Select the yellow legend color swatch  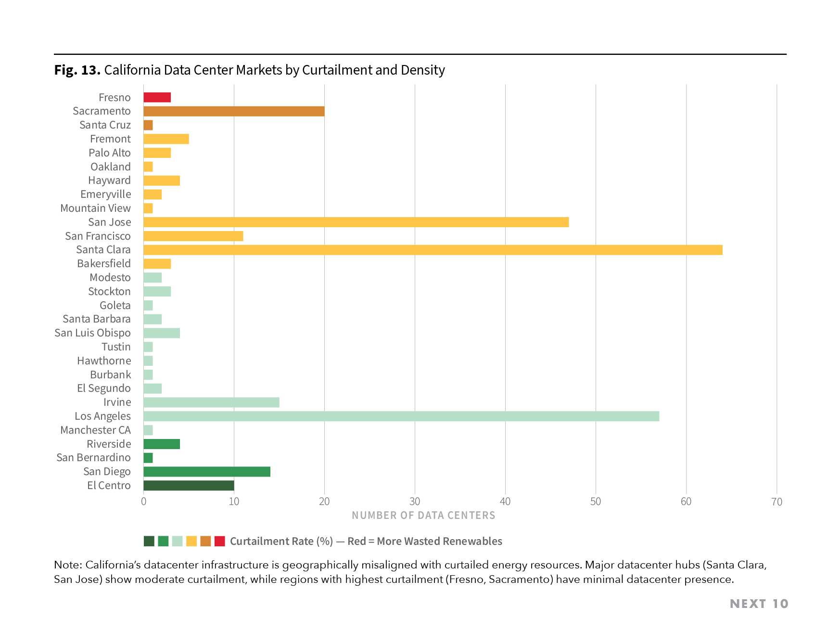pyautogui.click(x=190, y=541)
